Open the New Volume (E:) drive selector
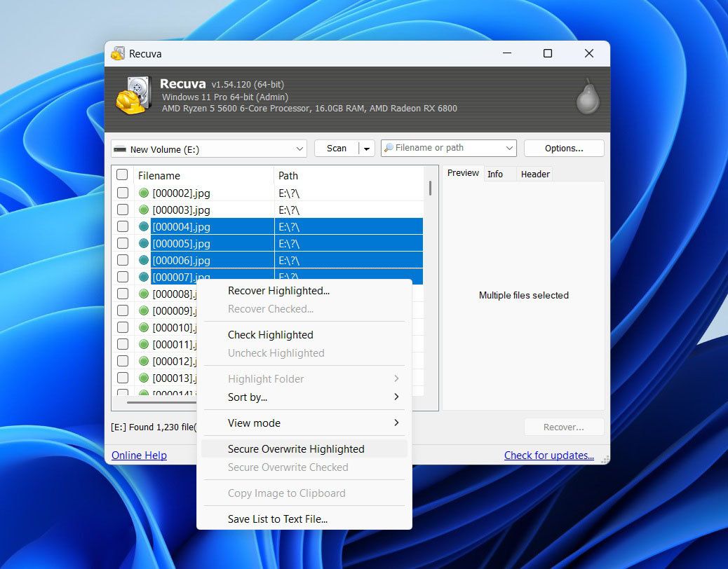The height and width of the screenshot is (569, 728). tap(208, 149)
